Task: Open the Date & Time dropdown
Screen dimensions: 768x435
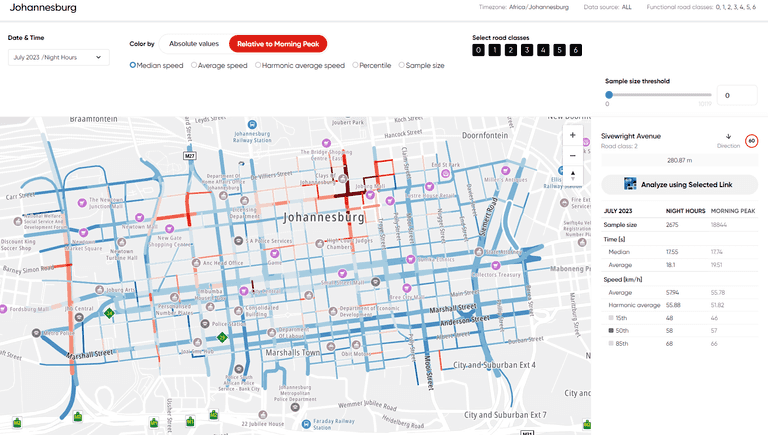Action: (58, 57)
